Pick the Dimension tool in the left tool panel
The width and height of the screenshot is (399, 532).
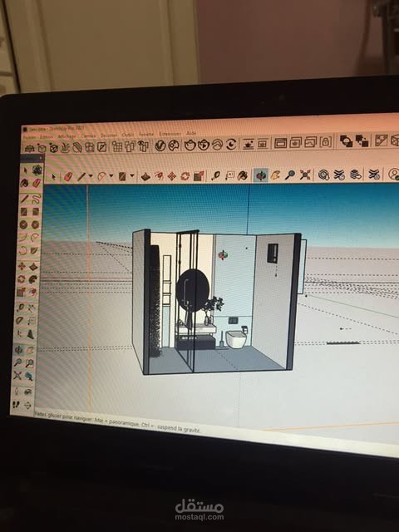click(x=32, y=308)
